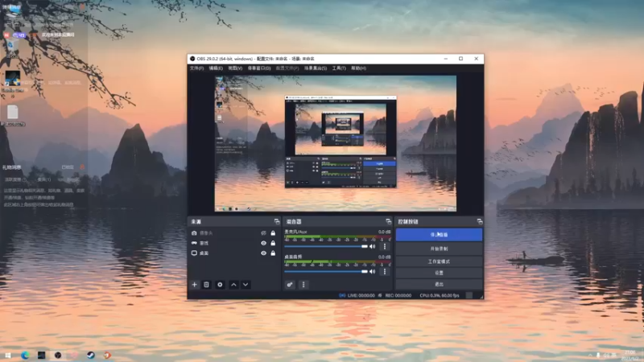Mute the 麦克风/Aux microphone channel
The width and height of the screenshot is (644, 362).
click(373, 247)
